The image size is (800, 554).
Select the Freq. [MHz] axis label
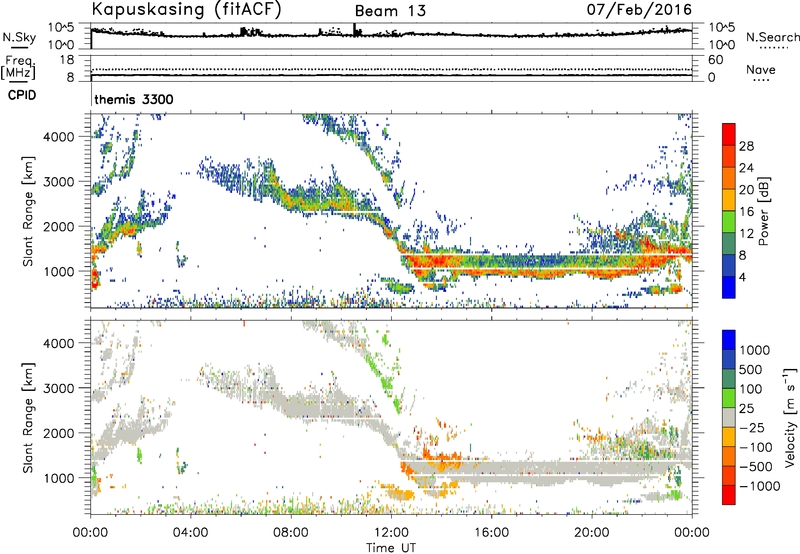[18, 68]
